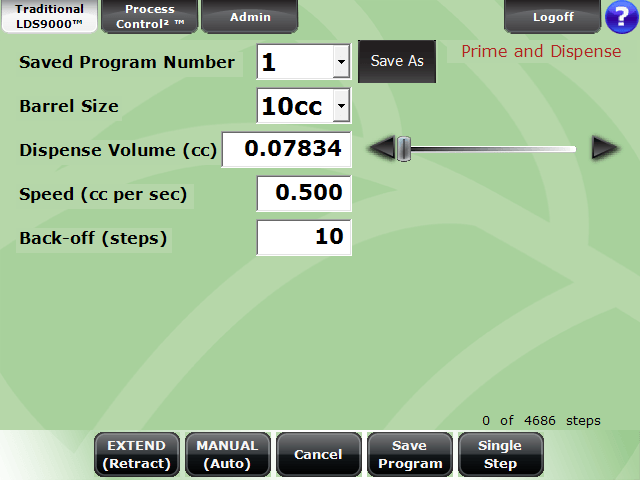Image resolution: width=640 pixels, height=480 pixels.
Task: Open the Admin tab
Action: (250, 17)
